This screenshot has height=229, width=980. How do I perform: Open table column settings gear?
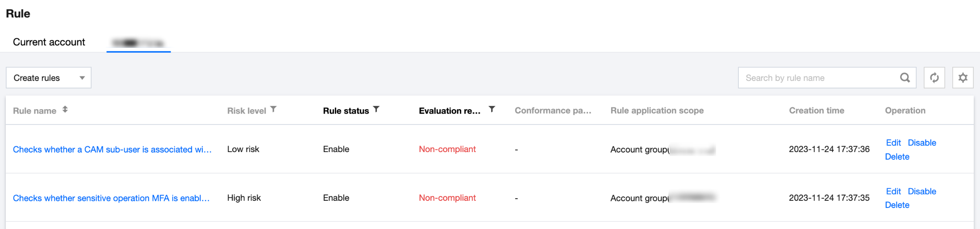point(963,78)
